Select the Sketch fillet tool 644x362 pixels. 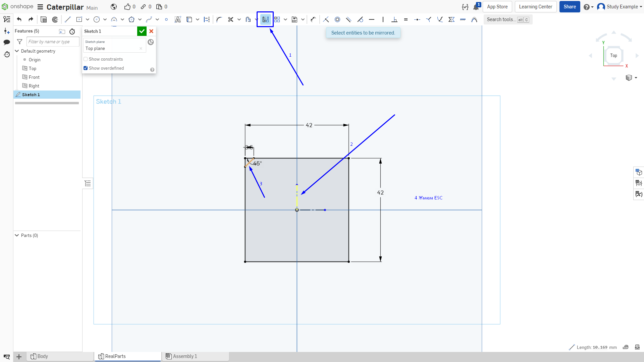pyautogui.click(x=219, y=19)
